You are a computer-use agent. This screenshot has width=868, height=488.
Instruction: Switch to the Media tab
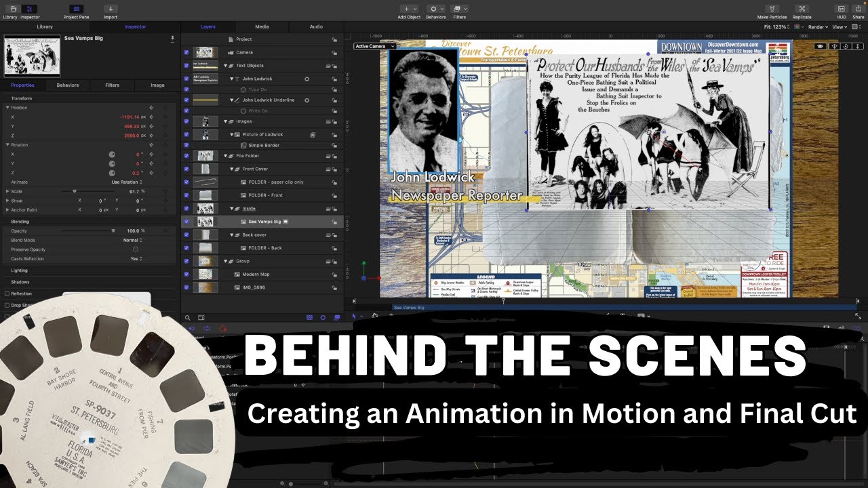point(262,26)
